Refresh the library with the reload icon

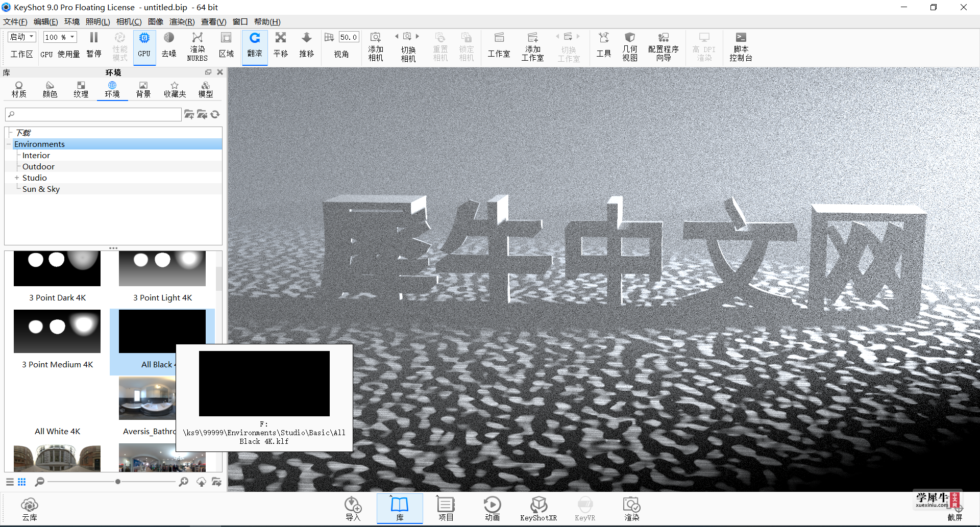pyautogui.click(x=215, y=114)
